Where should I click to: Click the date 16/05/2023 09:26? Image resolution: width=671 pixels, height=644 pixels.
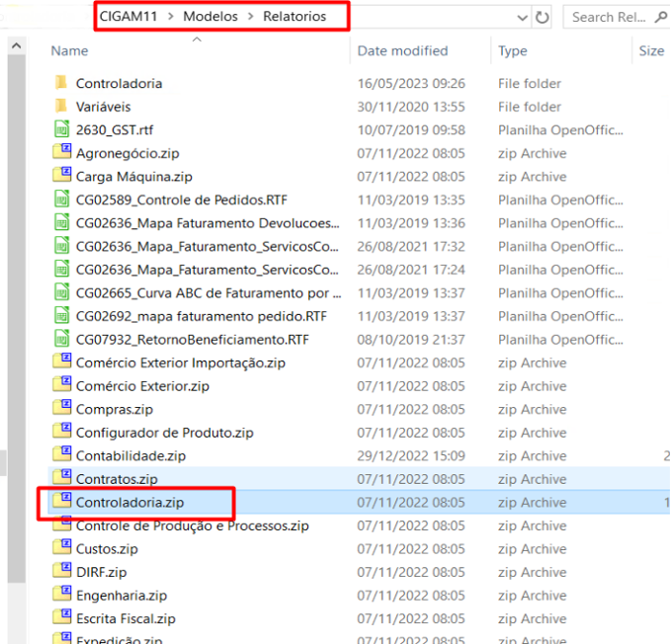tap(411, 83)
